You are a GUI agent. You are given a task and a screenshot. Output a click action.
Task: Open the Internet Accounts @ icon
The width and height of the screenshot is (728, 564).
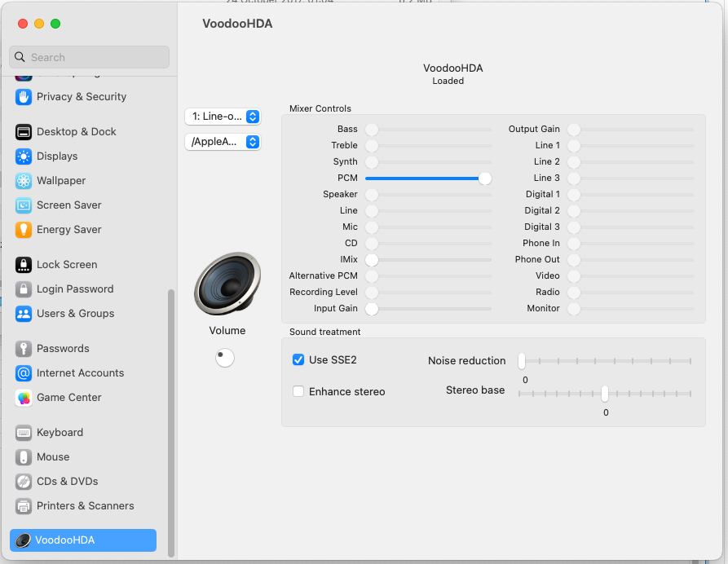[23, 373]
